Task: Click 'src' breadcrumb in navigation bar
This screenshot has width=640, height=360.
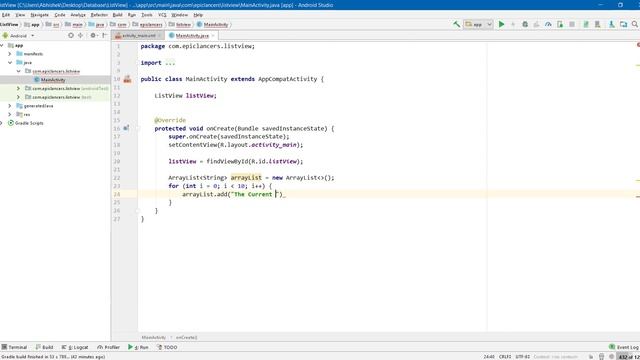Action: (52, 24)
